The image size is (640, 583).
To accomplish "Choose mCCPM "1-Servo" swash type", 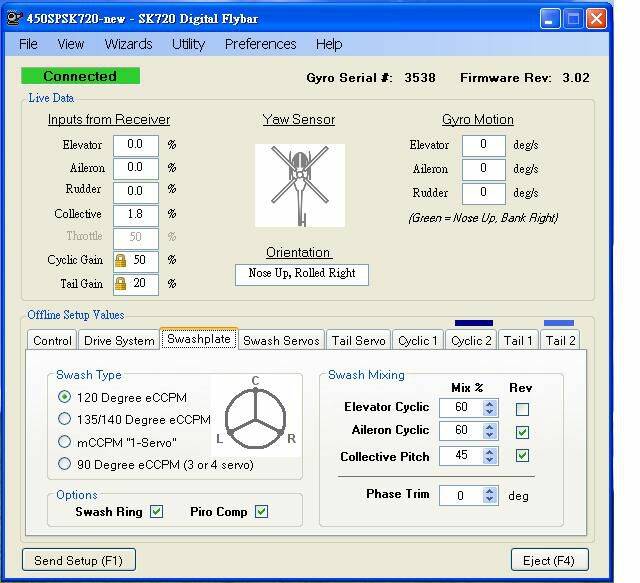I will [64, 442].
